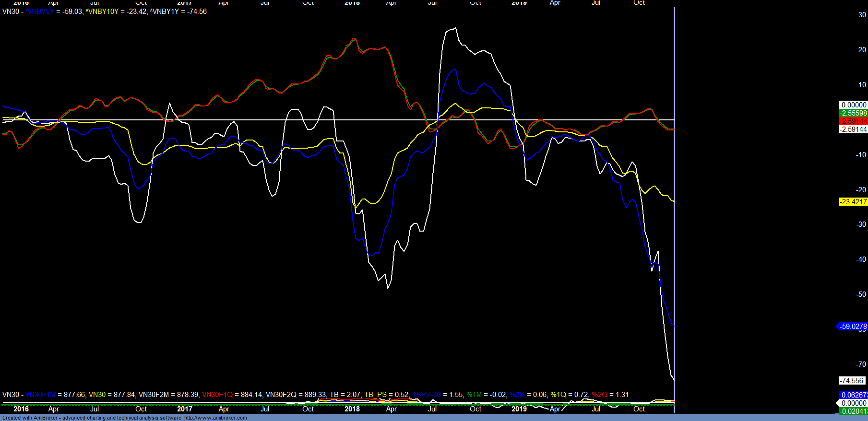
Task: Click the green -2.55598 value tag
Action: (x=853, y=113)
